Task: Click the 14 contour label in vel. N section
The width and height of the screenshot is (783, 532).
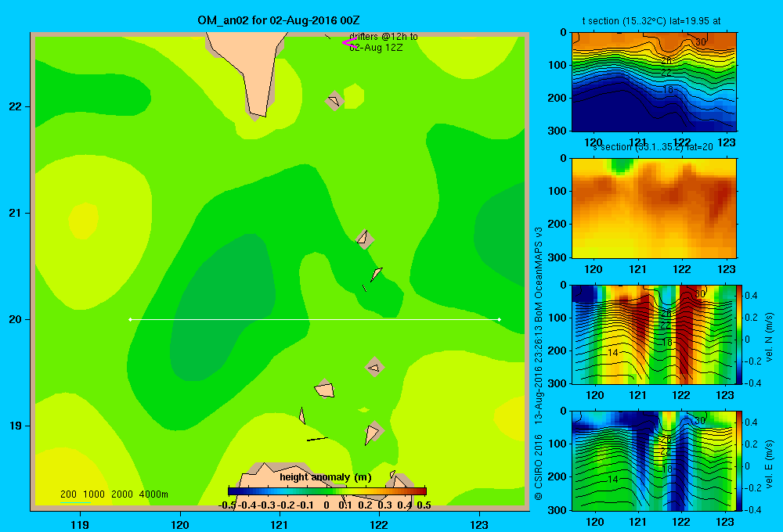Action: tap(613, 353)
